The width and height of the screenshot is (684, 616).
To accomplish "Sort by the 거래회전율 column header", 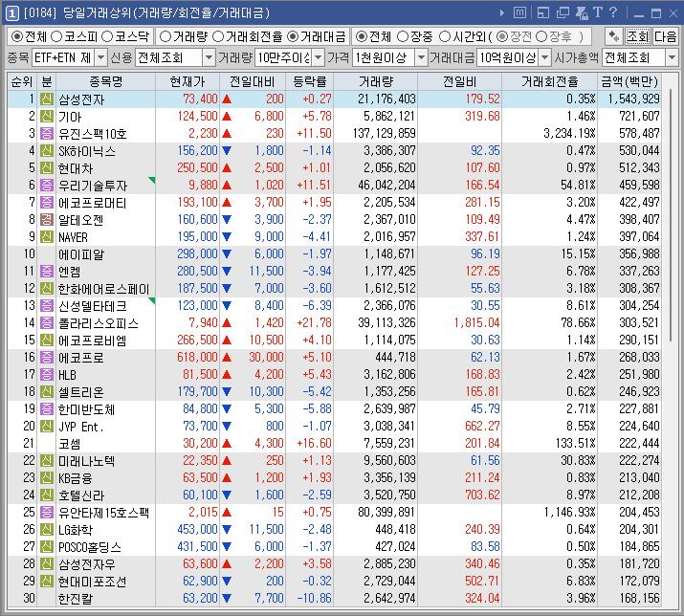I will click(550, 81).
